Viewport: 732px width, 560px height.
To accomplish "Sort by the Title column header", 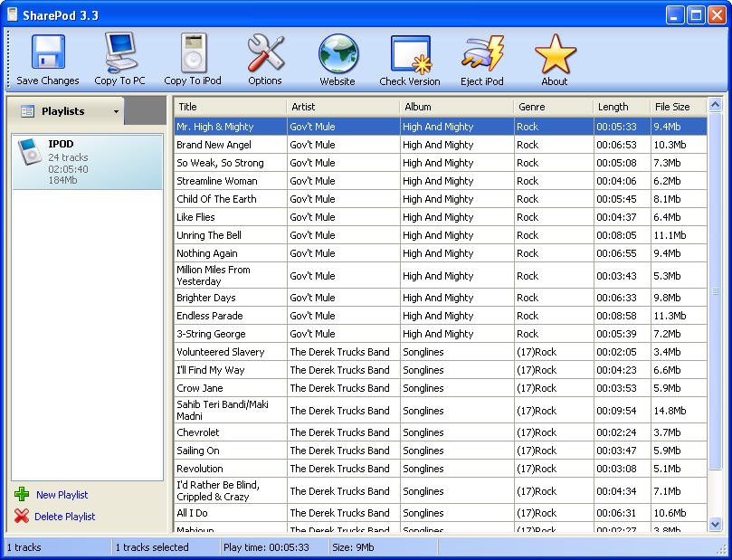I will [x=230, y=107].
